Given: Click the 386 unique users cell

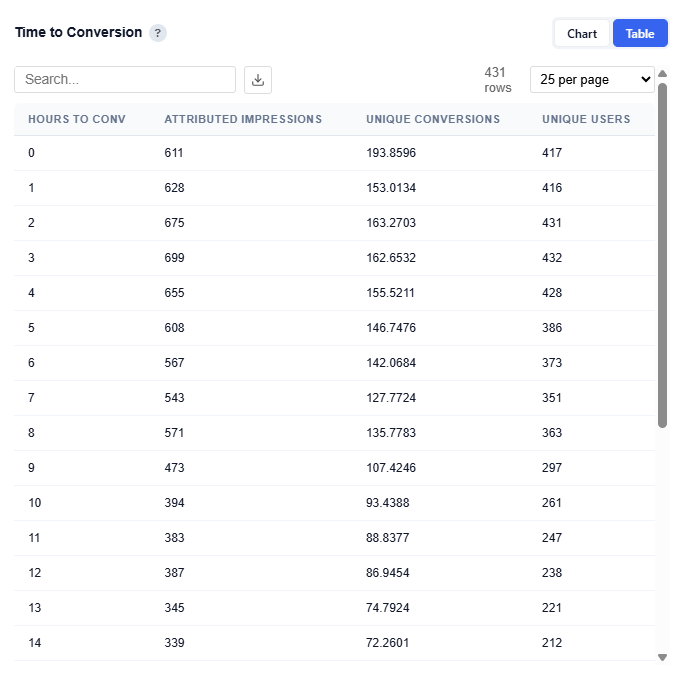Looking at the screenshot, I should pyautogui.click(x=552, y=328).
